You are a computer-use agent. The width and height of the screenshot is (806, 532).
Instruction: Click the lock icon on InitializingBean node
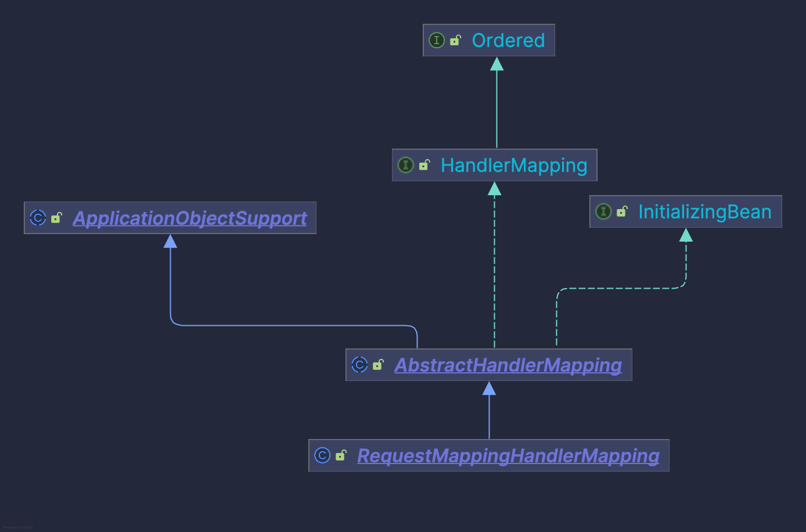click(622, 211)
